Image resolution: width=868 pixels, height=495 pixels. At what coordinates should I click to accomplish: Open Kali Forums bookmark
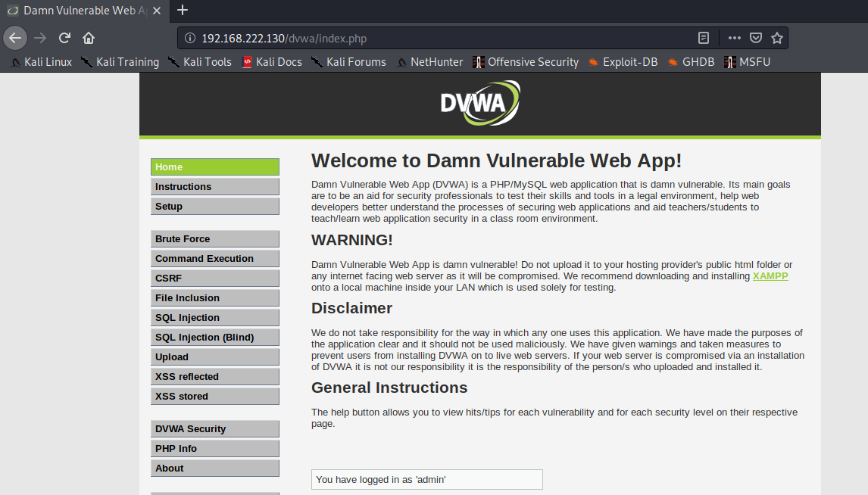click(348, 62)
